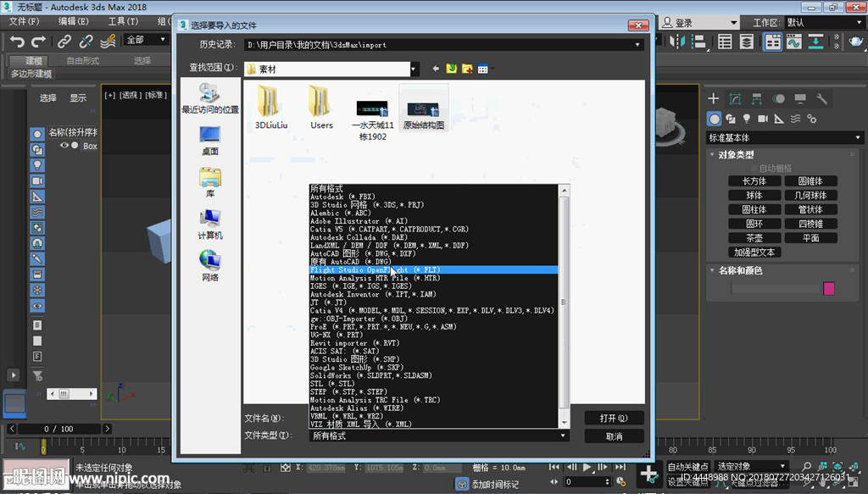Viewport: 868px width, 494px height.
Task: Open the Utilities wrench panel
Action: [821, 99]
